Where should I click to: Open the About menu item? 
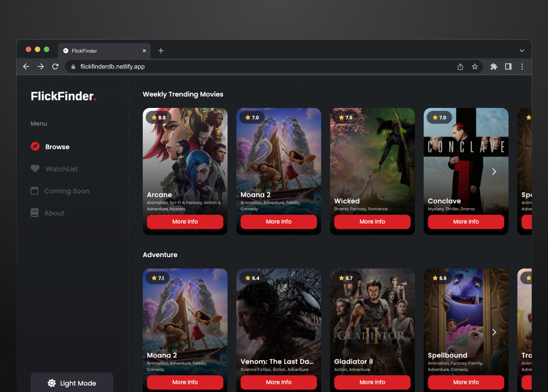[47, 213]
